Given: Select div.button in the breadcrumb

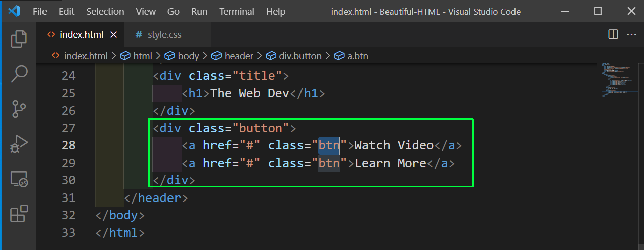Looking at the screenshot, I should click(x=294, y=56).
